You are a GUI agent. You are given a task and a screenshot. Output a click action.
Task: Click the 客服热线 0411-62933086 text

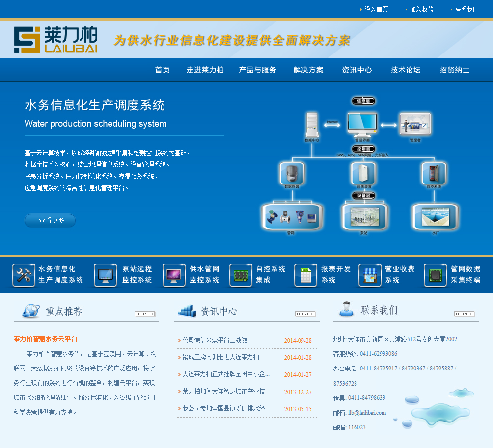click(x=365, y=354)
